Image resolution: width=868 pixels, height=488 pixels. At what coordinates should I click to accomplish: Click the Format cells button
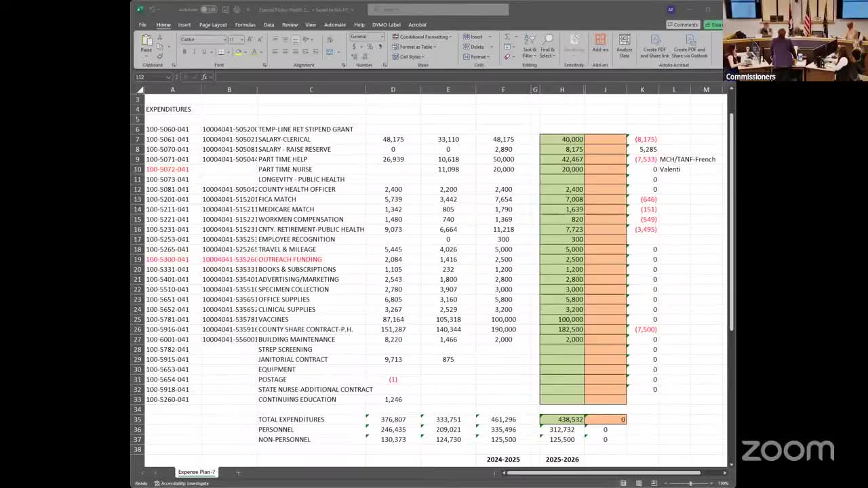tap(476, 57)
